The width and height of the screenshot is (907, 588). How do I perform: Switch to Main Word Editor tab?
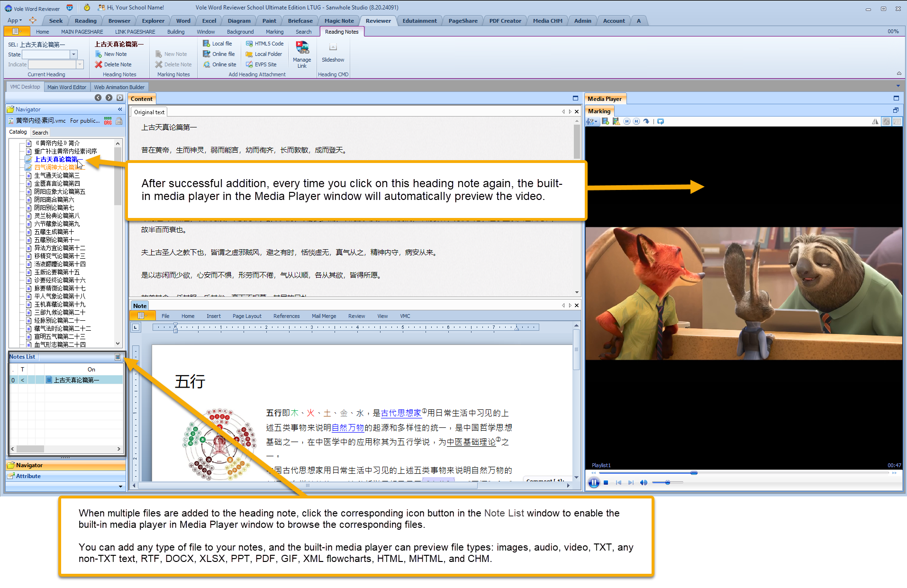(67, 87)
